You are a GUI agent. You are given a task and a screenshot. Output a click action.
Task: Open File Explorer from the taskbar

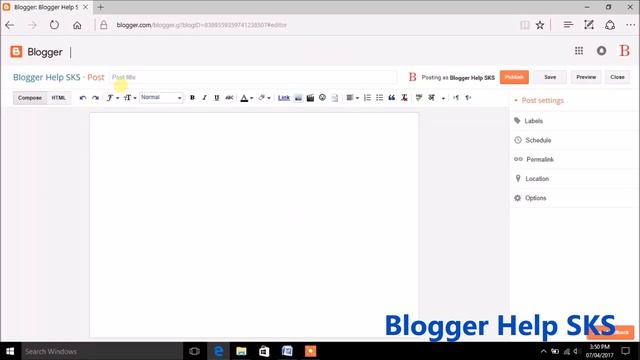tap(241, 351)
